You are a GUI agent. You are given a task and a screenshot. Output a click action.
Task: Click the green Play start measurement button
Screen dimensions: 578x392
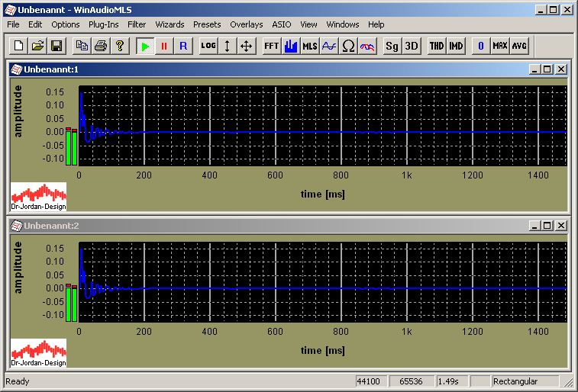click(x=146, y=46)
